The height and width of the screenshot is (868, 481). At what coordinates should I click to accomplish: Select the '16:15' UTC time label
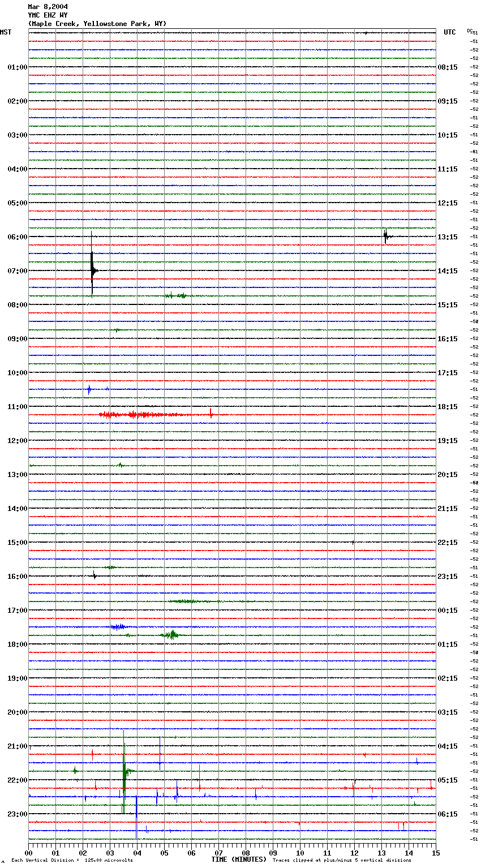click(448, 339)
